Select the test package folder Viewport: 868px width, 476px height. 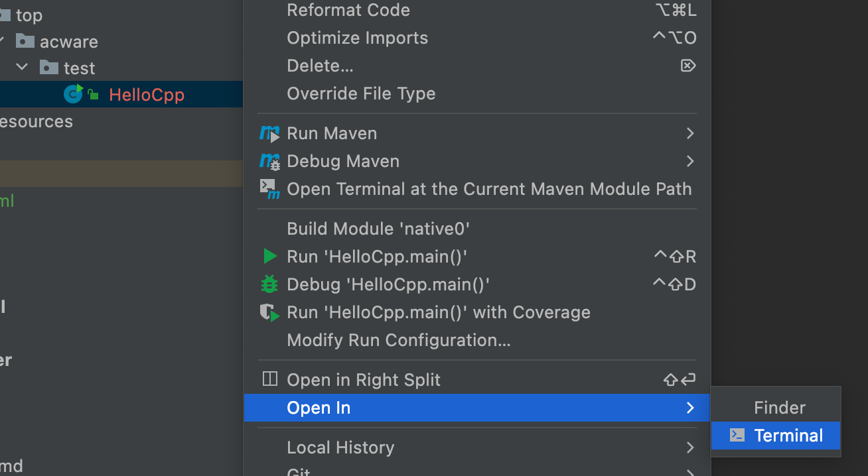tap(79, 68)
